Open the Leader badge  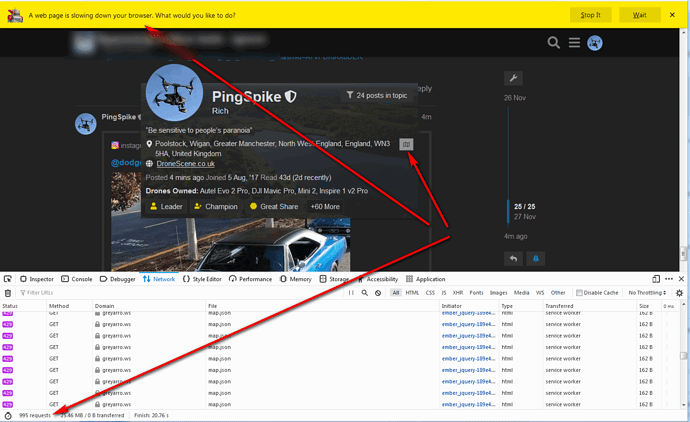(166, 206)
